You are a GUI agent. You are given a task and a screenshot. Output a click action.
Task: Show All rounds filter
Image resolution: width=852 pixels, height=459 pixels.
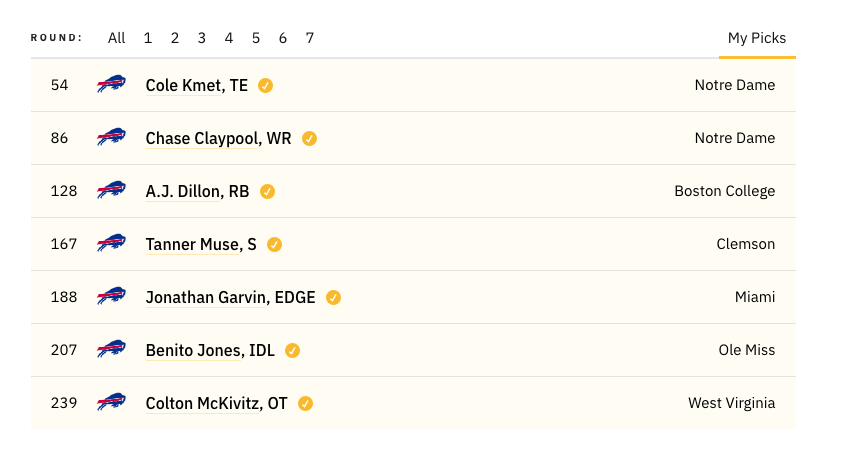click(x=116, y=38)
